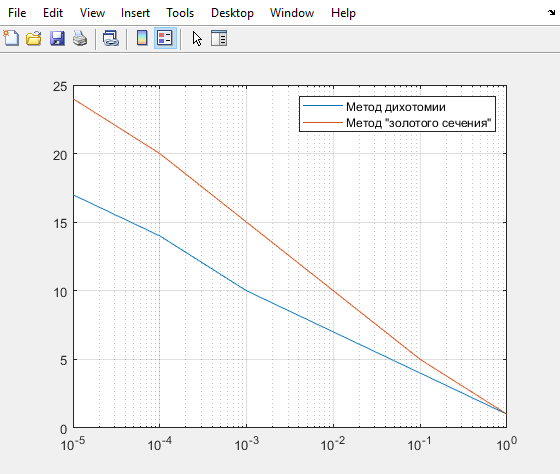Click the Link Plot toolbar icon
The width and height of the screenshot is (560, 474).
111,38
